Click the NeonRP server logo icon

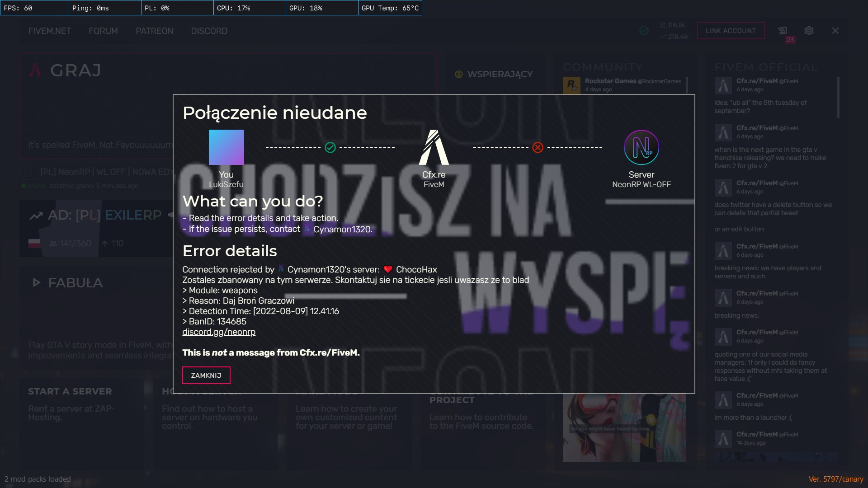[641, 147]
